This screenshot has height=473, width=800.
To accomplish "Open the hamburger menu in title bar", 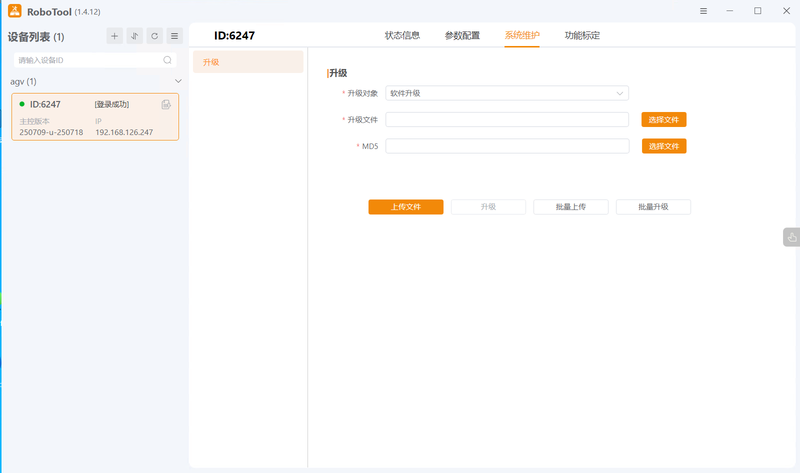I will 704,11.
